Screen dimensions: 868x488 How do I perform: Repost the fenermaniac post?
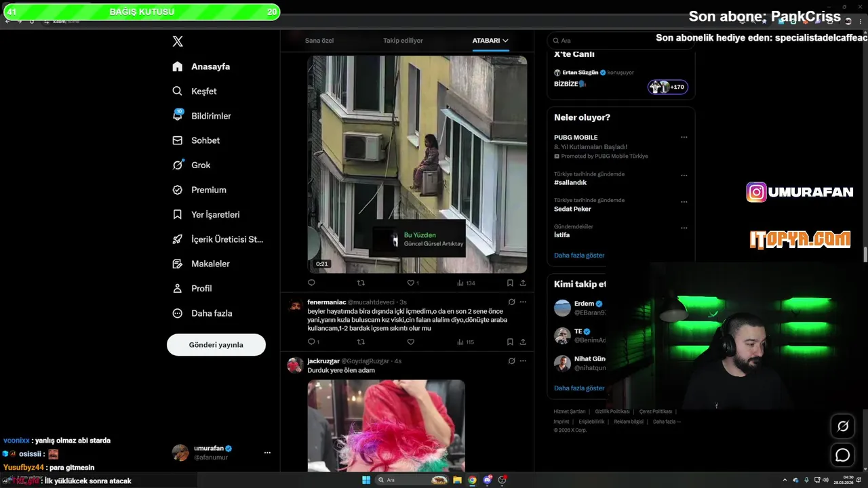point(361,342)
